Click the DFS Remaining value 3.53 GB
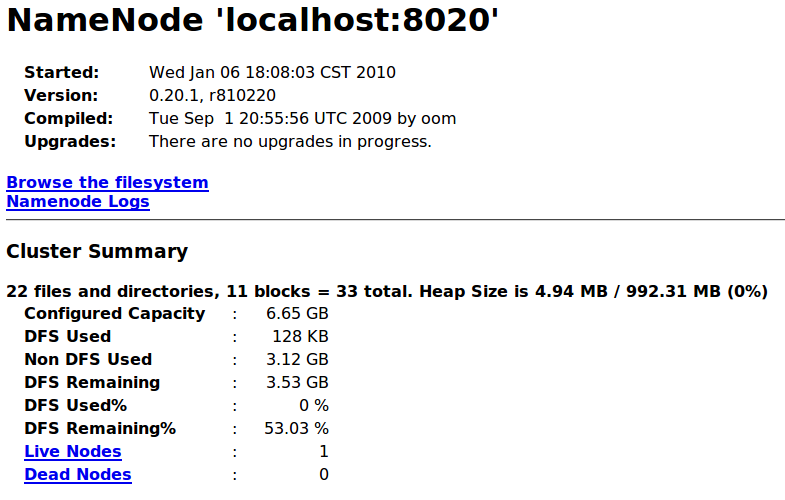This screenshot has width=785, height=500. point(297,382)
